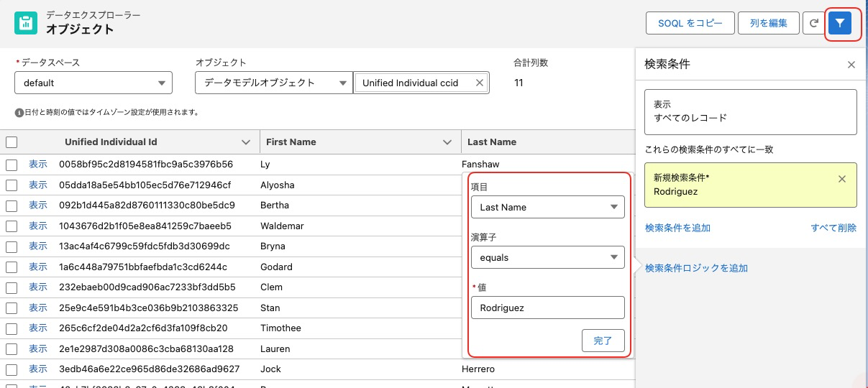The width and height of the screenshot is (868, 388).
Task: Open First Name column menu
Action: [x=447, y=142]
